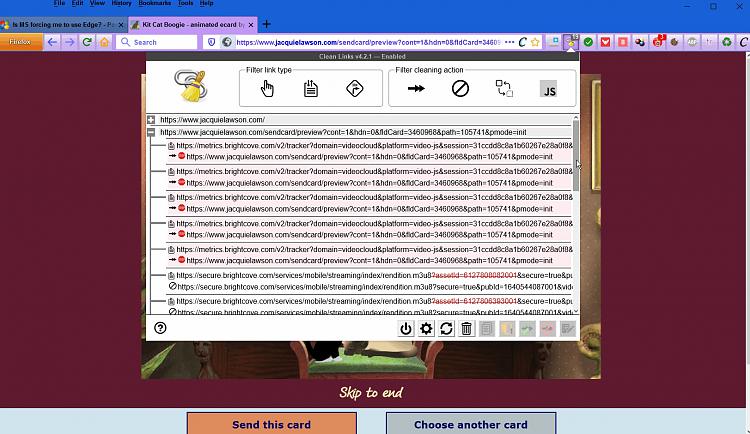Collapse the sendcard/preview URL group
This screenshot has height=434, width=750.
click(x=151, y=132)
